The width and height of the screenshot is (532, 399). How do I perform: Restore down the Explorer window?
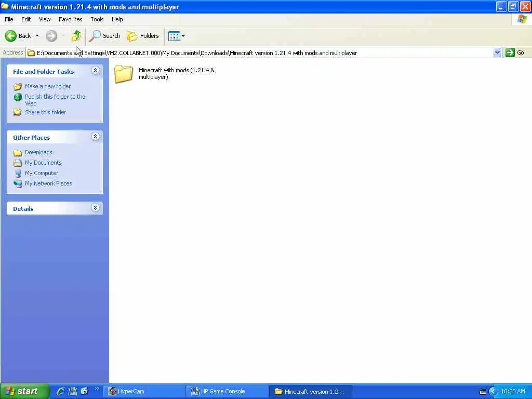coord(513,7)
